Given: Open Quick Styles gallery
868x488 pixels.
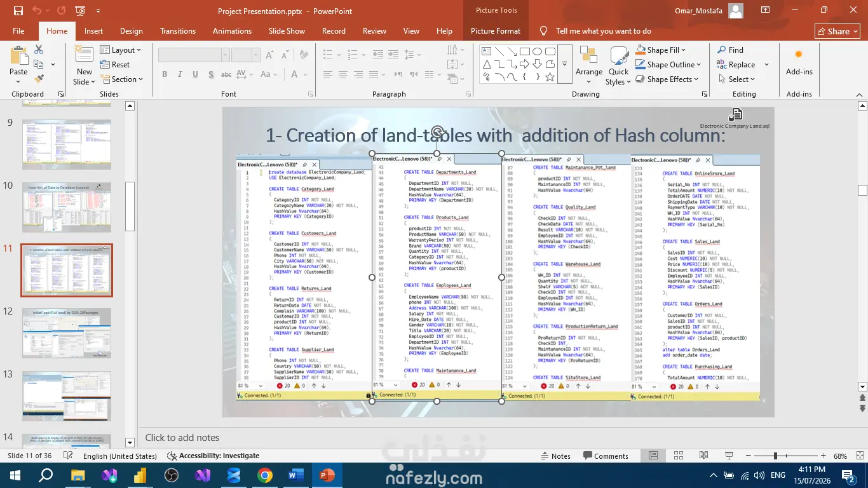Looking at the screenshot, I should tap(618, 65).
